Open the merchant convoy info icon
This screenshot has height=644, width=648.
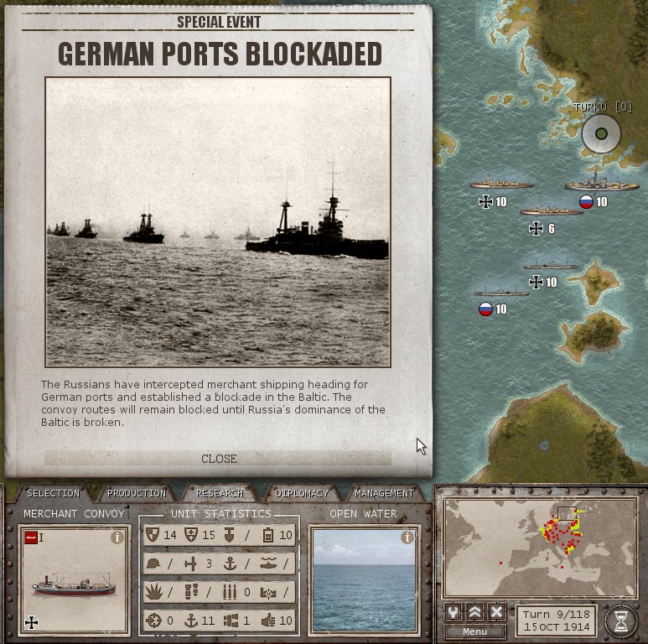click(x=117, y=538)
